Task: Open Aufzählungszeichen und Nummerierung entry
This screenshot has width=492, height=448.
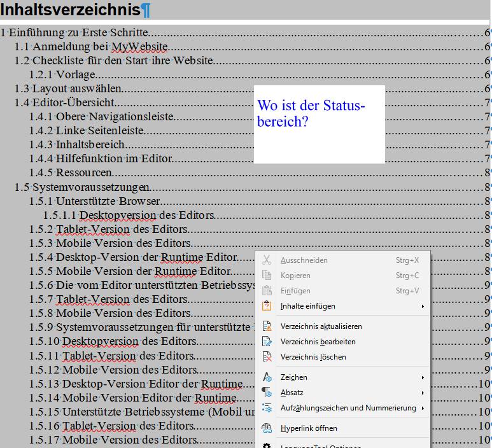Action: coord(342,407)
